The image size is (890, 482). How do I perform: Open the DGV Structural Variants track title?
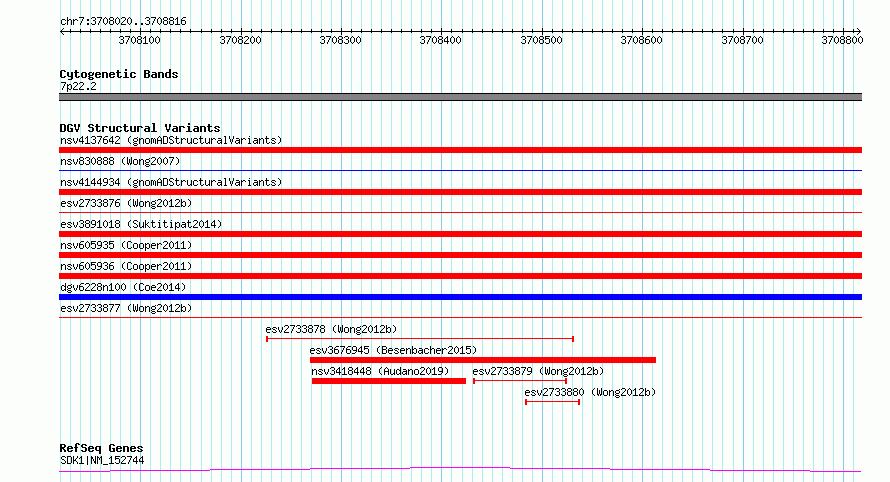coord(140,128)
